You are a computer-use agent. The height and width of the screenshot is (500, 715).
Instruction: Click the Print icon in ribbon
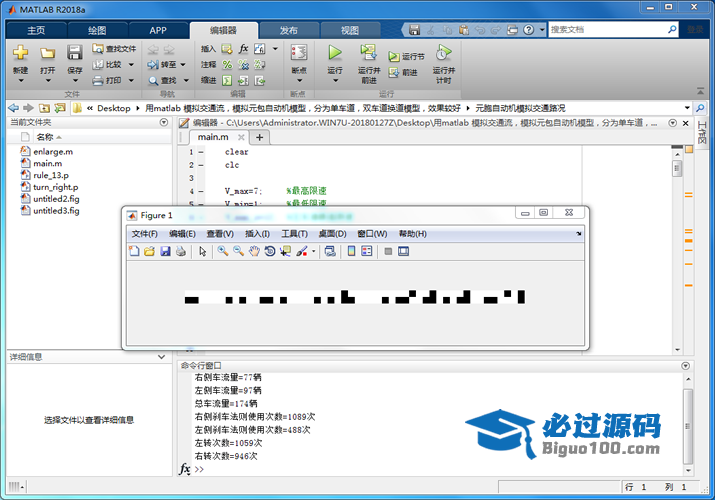(x=98, y=81)
